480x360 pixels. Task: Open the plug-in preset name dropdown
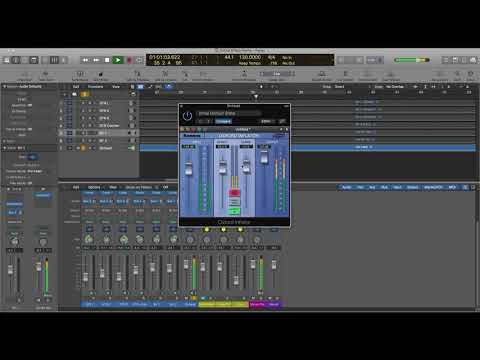pyautogui.click(x=228, y=113)
